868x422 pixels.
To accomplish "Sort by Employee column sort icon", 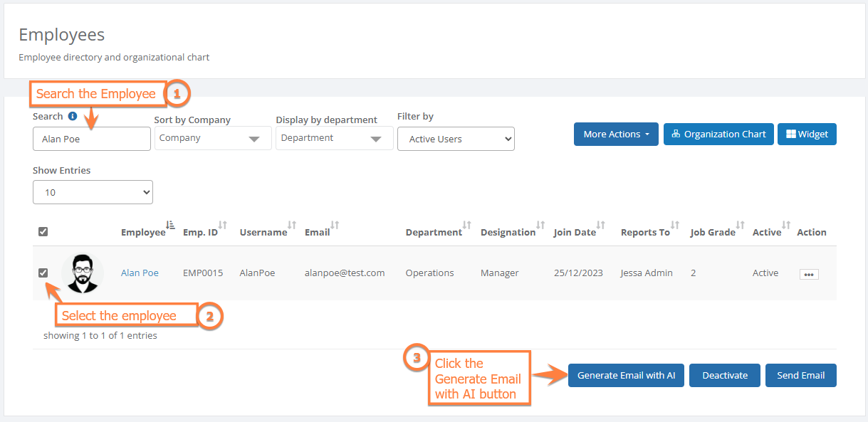I will click(170, 225).
